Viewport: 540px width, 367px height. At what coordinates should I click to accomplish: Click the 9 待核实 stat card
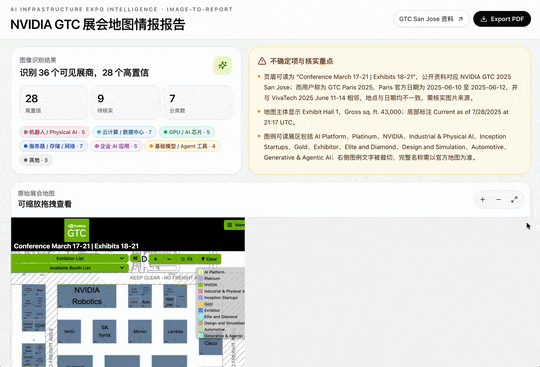(x=126, y=103)
